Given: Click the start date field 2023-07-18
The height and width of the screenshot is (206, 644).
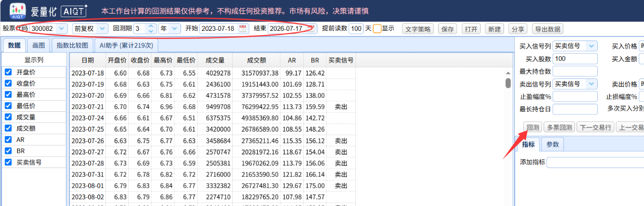Looking at the screenshot, I should pyautogui.click(x=218, y=28).
